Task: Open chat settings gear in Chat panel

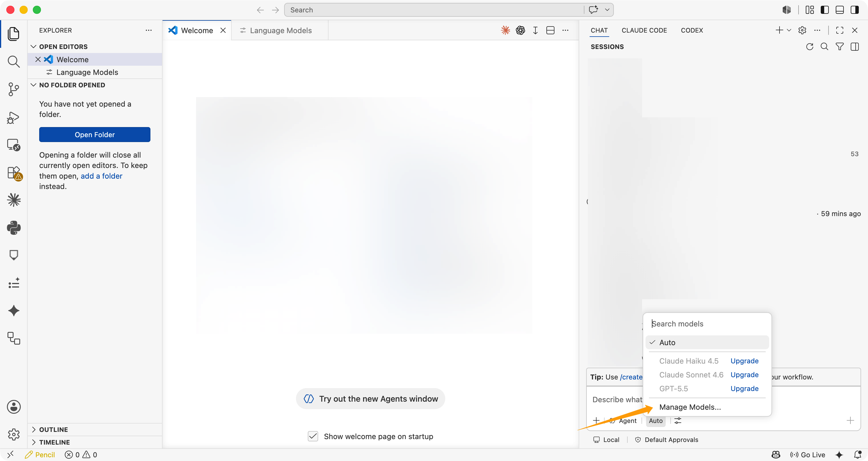Action: (802, 30)
